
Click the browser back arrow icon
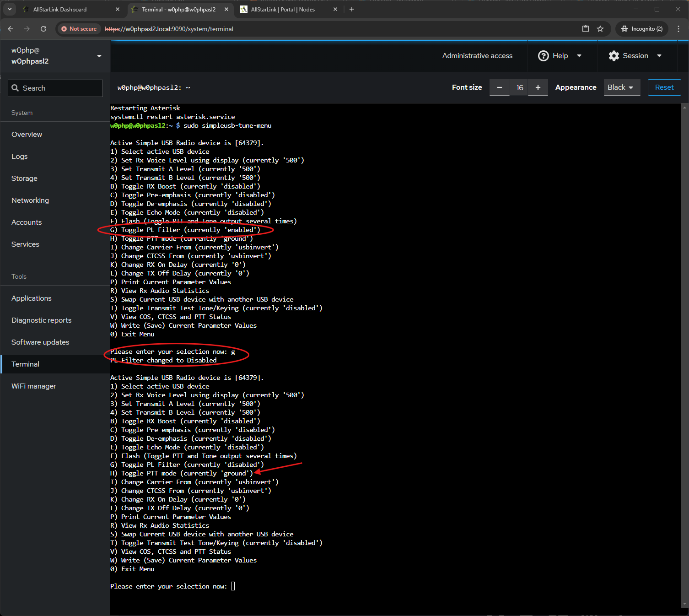pos(11,29)
